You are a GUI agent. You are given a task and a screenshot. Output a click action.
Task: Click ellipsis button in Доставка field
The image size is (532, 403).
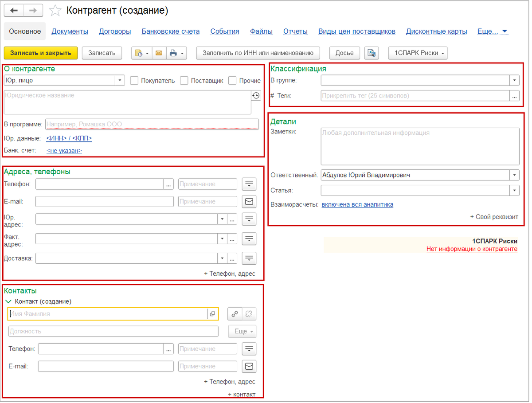click(232, 258)
